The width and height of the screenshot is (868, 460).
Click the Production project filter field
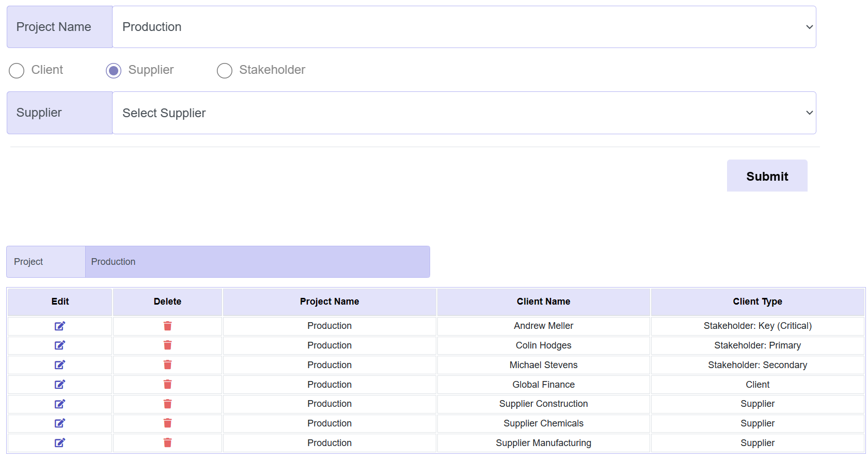(x=257, y=262)
